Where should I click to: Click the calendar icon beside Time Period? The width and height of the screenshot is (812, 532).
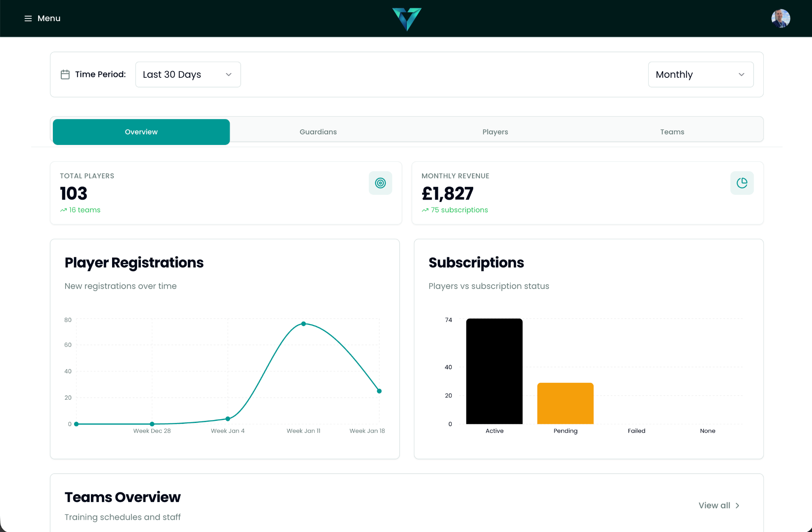(x=65, y=75)
